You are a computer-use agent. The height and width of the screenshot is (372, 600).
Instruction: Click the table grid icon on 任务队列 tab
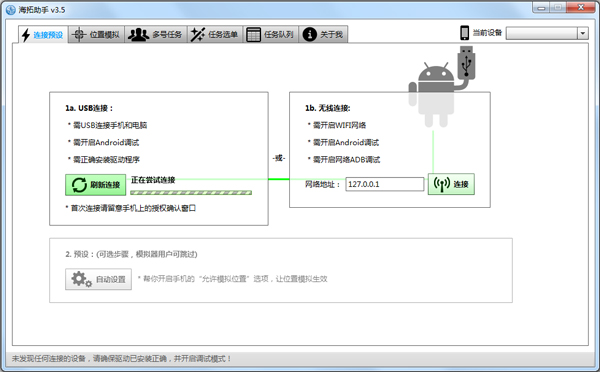tap(253, 34)
